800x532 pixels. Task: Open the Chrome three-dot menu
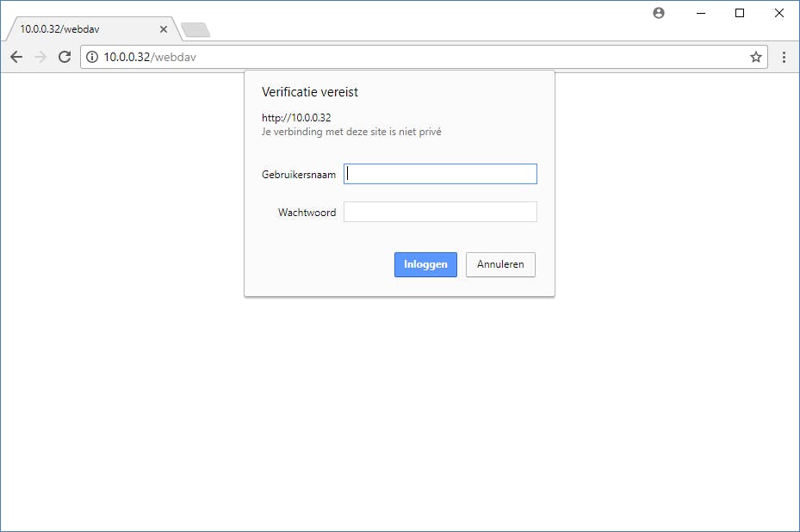[784, 57]
